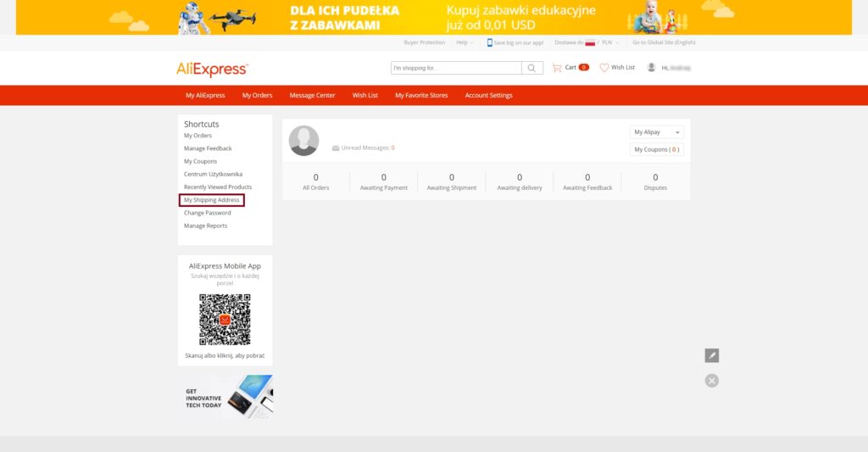Click the AliExpress logo
This screenshot has height=452, width=868.
pyautogui.click(x=212, y=69)
